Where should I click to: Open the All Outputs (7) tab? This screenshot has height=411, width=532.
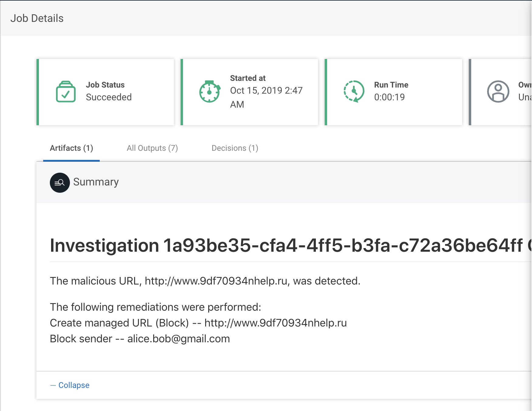[x=152, y=148]
